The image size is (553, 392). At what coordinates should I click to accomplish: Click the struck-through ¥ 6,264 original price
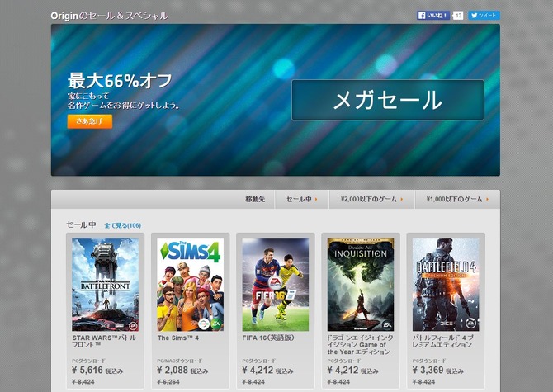click(168, 382)
